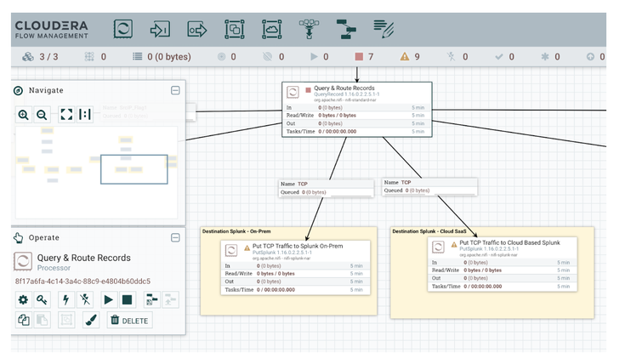
Task: Collapse the Operate panel
Action: pos(175,237)
